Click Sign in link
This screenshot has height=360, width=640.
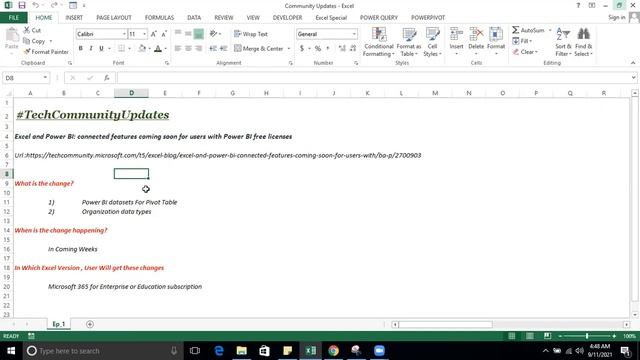coord(617,17)
